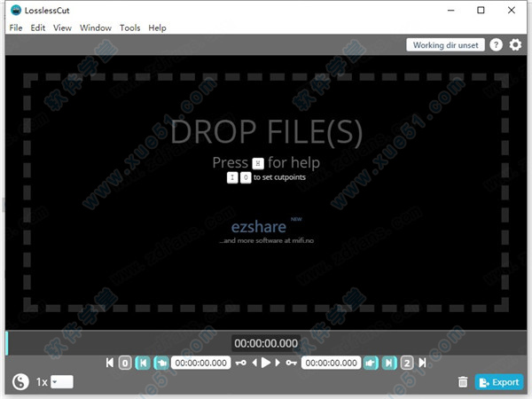This screenshot has height=399, width=532.
Task: Step one frame backward arrow
Action: 254,363
